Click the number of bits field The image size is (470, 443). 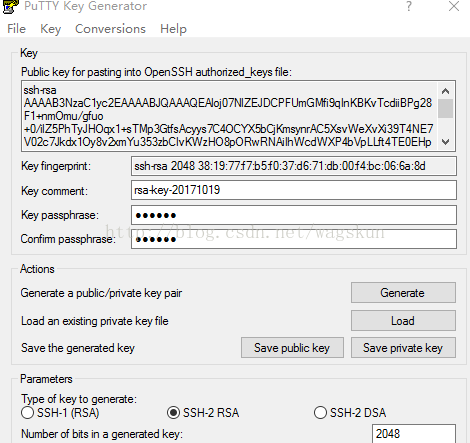(x=414, y=434)
